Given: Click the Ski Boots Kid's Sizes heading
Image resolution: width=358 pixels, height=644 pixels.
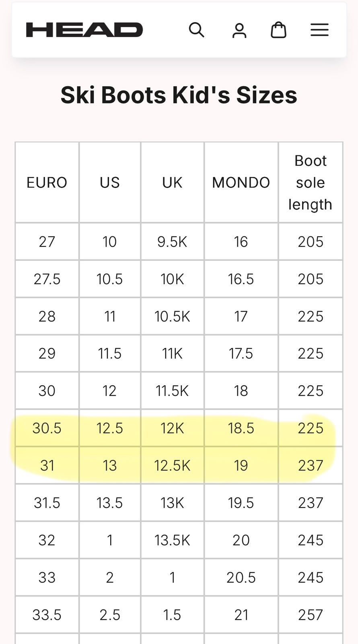Looking at the screenshot, I should (179, 95).
